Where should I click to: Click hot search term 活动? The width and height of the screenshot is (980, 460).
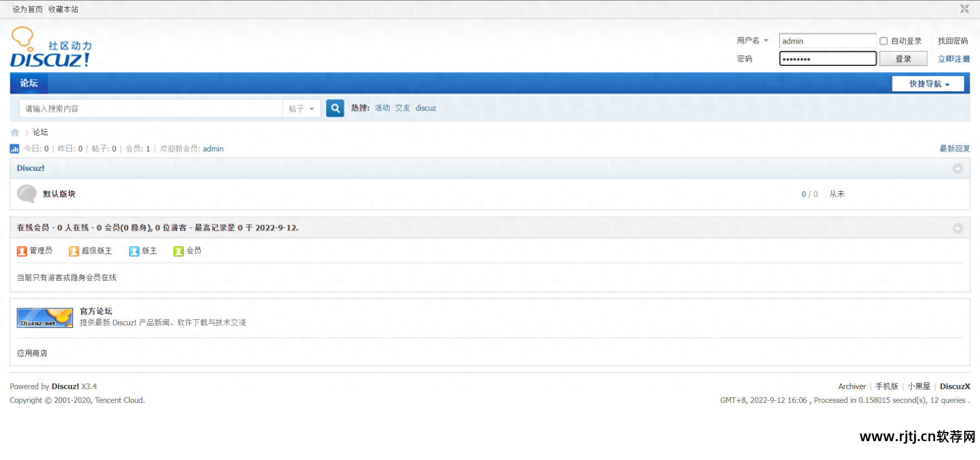pos(382,108)
